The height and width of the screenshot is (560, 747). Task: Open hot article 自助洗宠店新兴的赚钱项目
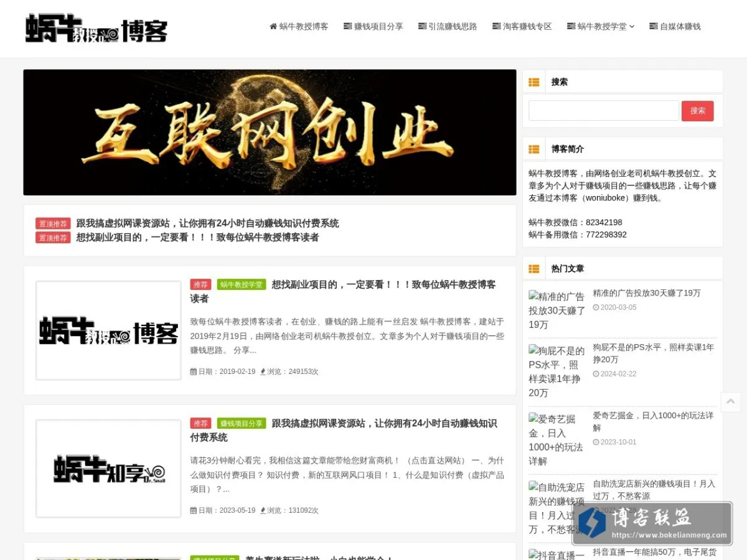654,490
